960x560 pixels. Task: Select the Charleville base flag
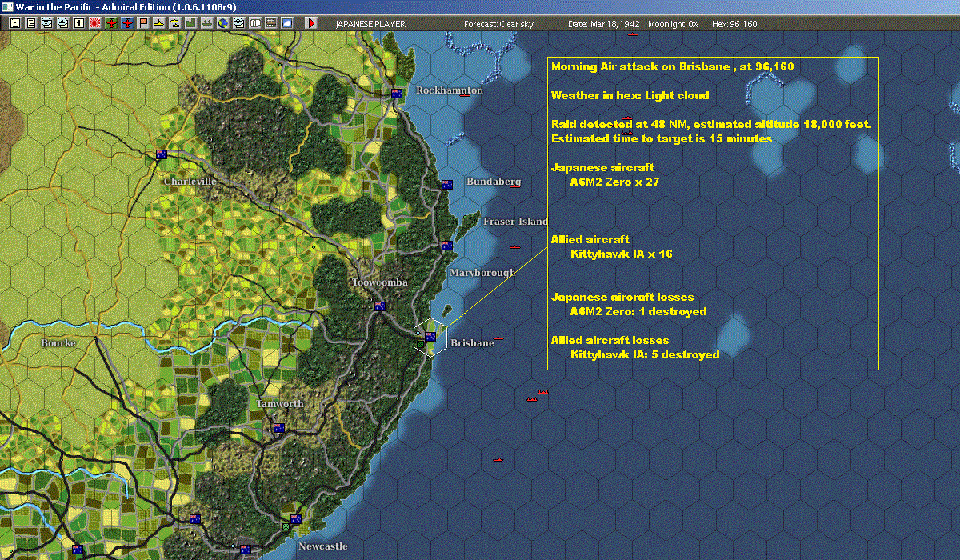pyautogui.click(x=162, y=154)
